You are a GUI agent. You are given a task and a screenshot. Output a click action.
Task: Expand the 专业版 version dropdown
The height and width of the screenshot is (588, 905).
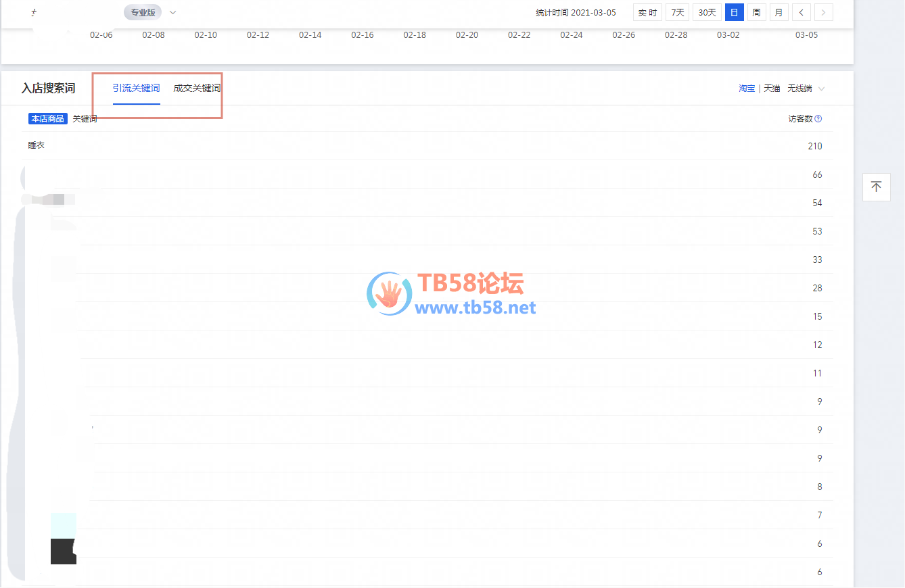point(172,12)
